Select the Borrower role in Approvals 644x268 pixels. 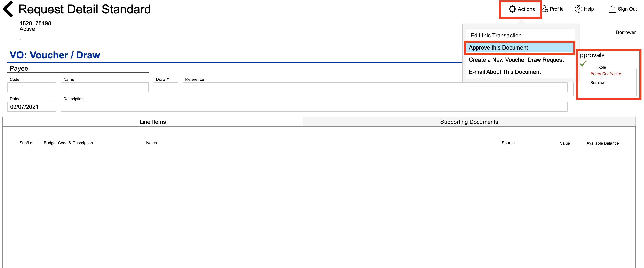[x=598, y=83]
